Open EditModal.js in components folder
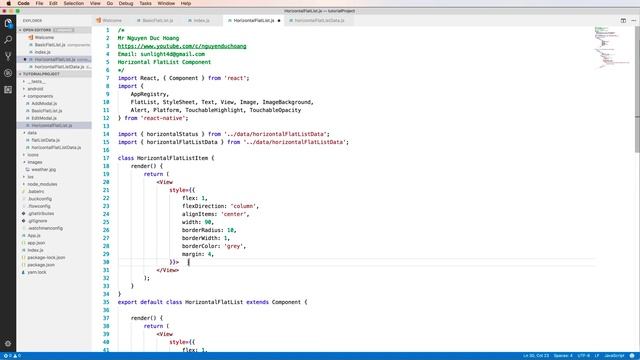 tap(44, 118)
